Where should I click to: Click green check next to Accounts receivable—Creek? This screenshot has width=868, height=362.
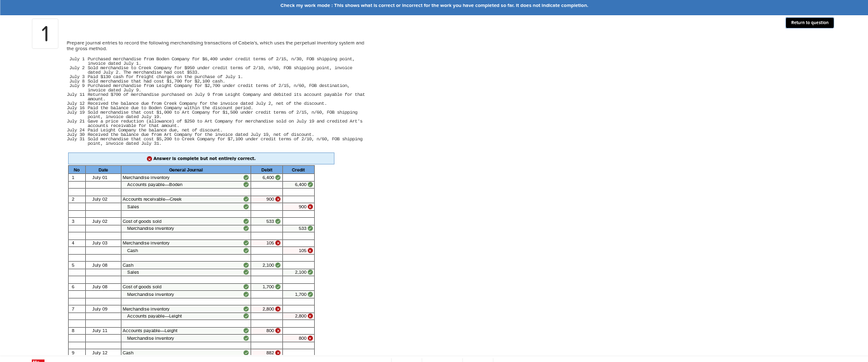(246, 199)
